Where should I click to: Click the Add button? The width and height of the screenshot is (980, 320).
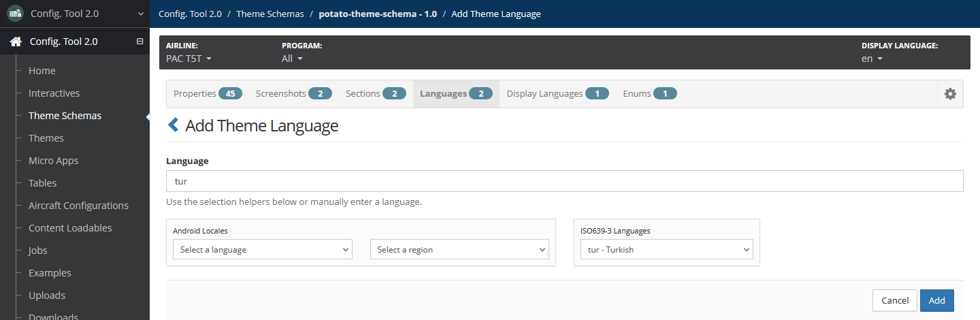[x=937, y=300]
